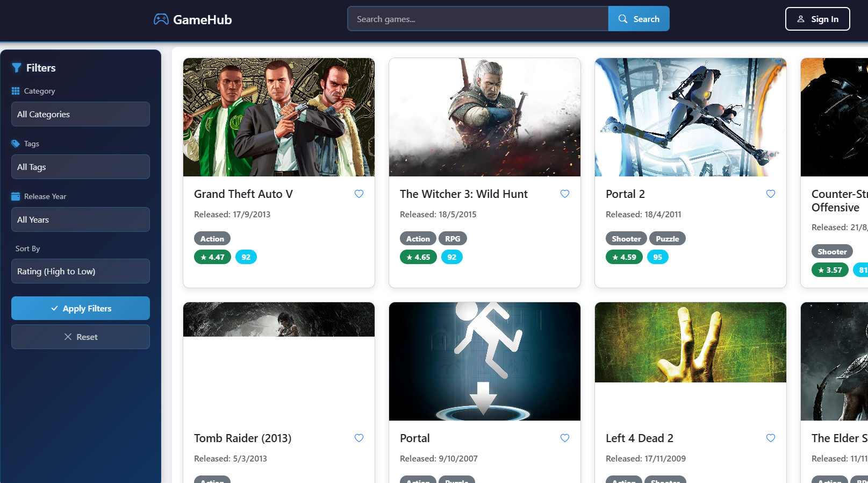Click Shooter tag on Portal 2
Screen dimensions: 868x483
626,239
